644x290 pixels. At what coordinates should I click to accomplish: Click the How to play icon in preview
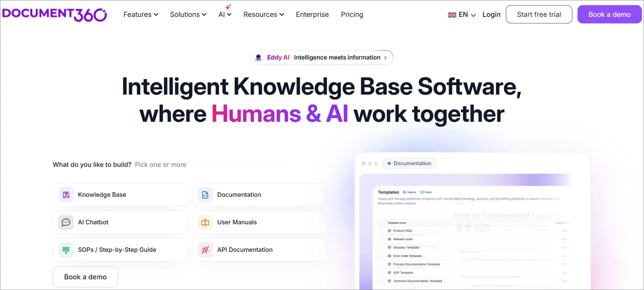click(405, 192)
